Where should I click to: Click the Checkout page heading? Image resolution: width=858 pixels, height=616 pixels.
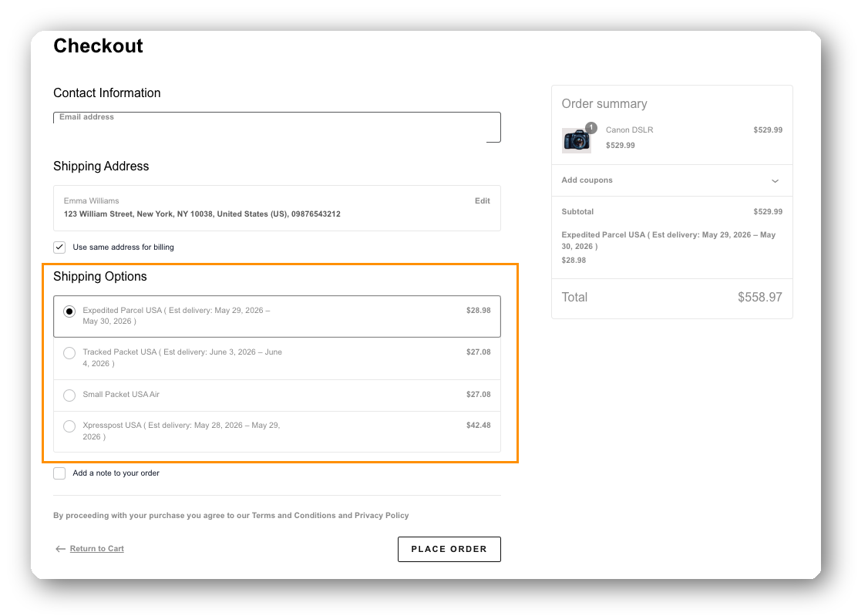tap(98, 45)
